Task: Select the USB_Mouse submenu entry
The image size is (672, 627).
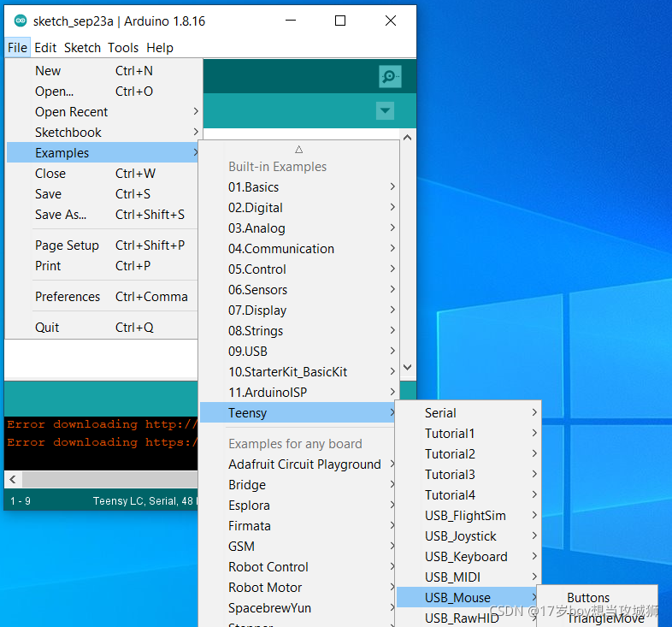Action: [x=467, y=597]
